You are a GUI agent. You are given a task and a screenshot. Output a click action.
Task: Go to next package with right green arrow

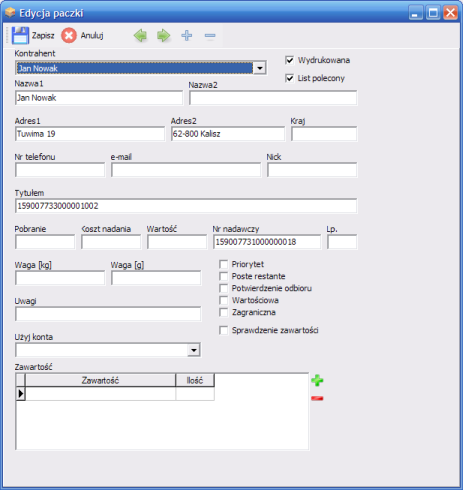163,35
